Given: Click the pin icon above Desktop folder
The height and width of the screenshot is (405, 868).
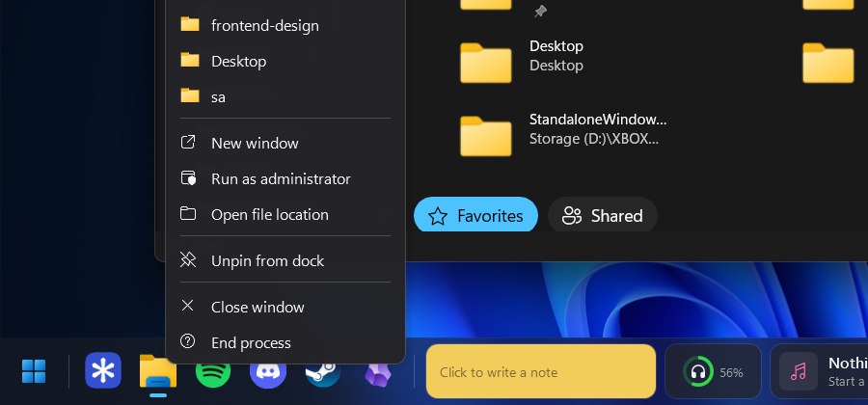Looking at the screenshot, I should click(x=540, y=12).
